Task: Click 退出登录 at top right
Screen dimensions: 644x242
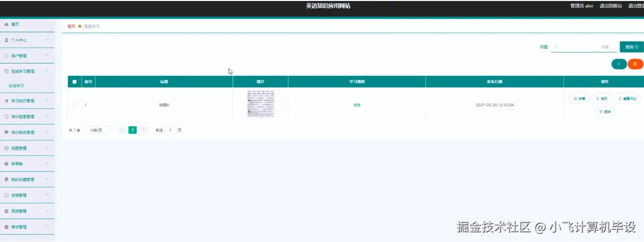Action: pos(636,6)
